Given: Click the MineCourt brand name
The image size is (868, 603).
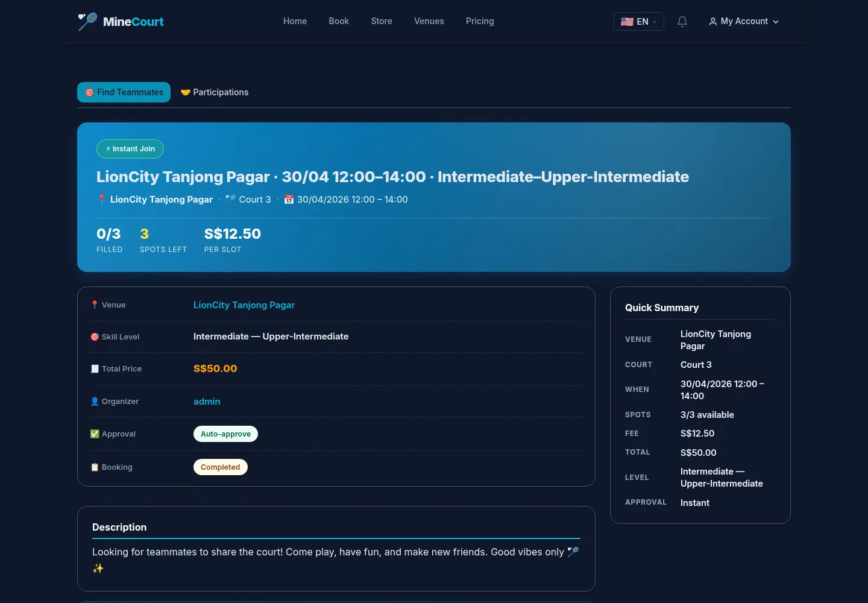Looking at the screenshot, I should click(133, 22).
